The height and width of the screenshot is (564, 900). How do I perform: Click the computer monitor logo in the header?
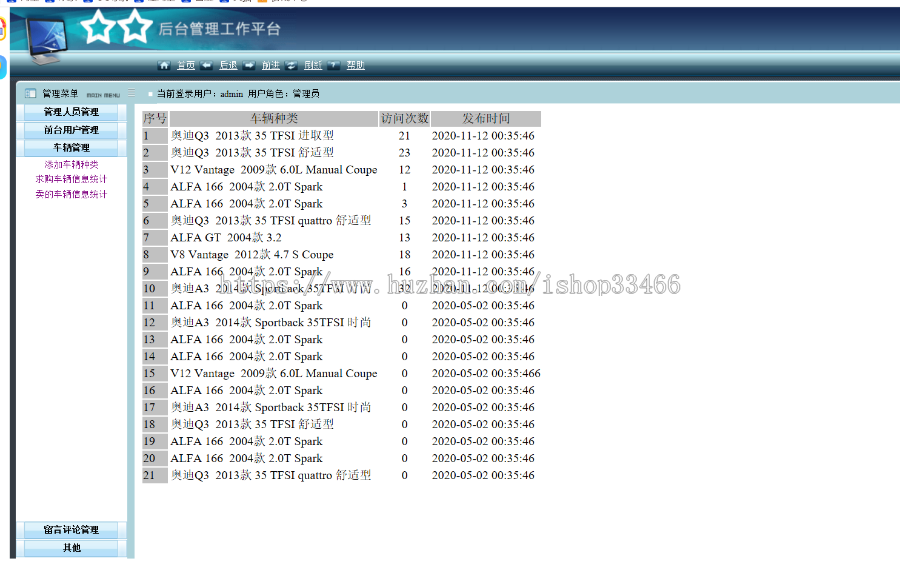point(47,41)
